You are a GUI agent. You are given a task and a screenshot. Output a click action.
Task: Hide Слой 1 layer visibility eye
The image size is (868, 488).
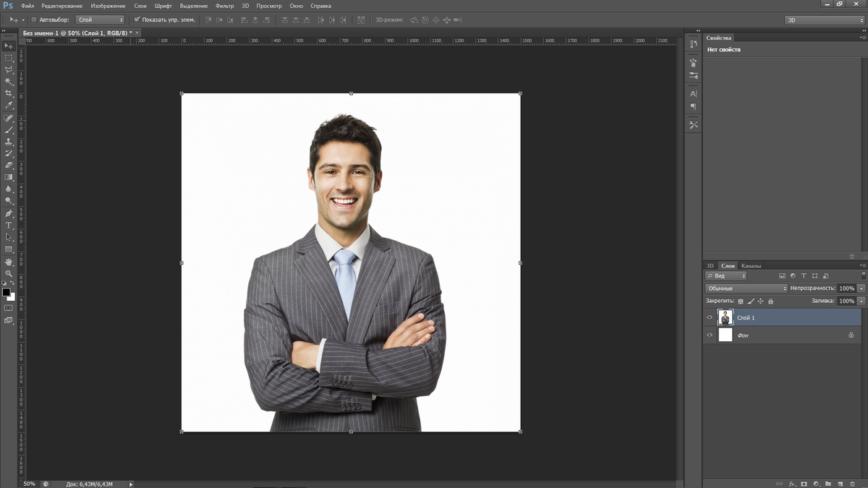tap(710, 317)
